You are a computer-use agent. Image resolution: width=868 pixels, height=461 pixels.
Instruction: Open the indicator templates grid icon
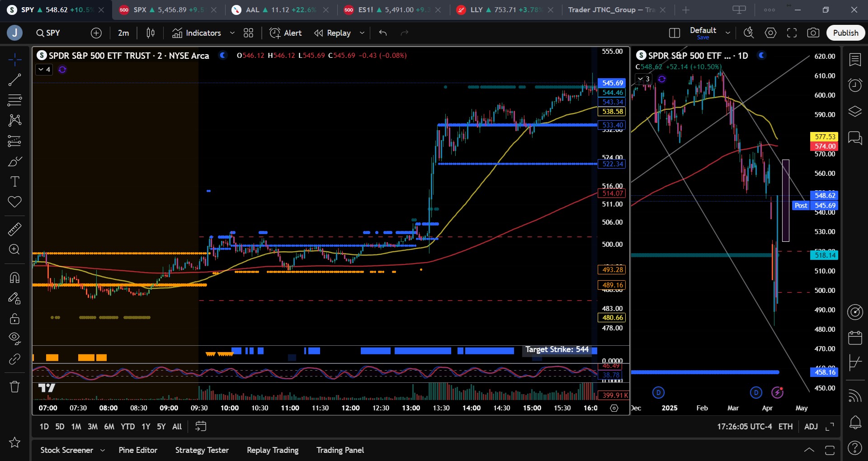pyautogui.click(x=249, y=33)
